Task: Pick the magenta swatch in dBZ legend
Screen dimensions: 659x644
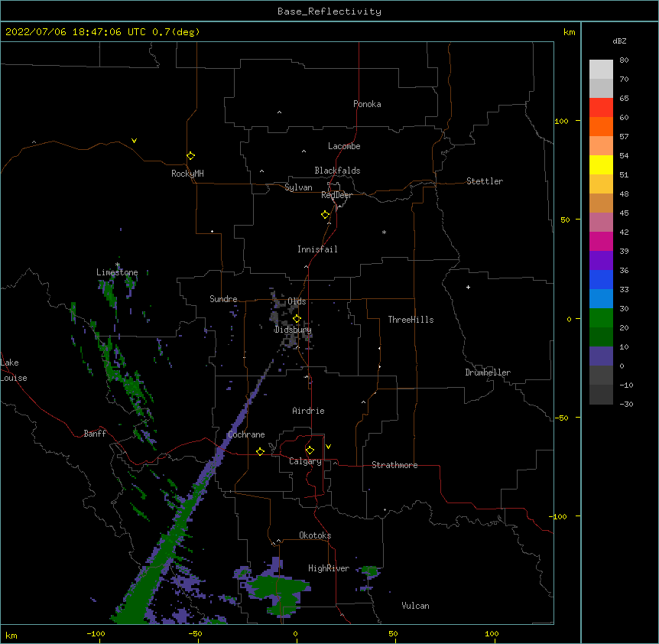Action: pyautogui.click(x=601, y=241)
